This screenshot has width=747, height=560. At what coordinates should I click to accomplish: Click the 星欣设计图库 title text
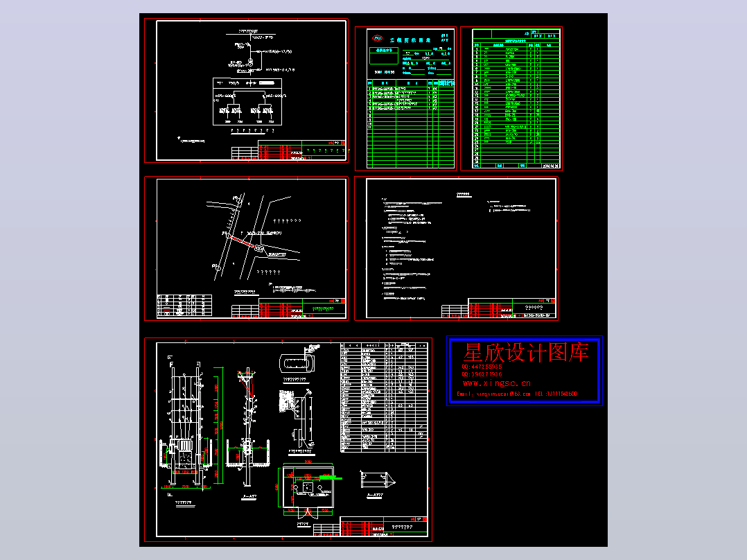[x=526, y=353]
